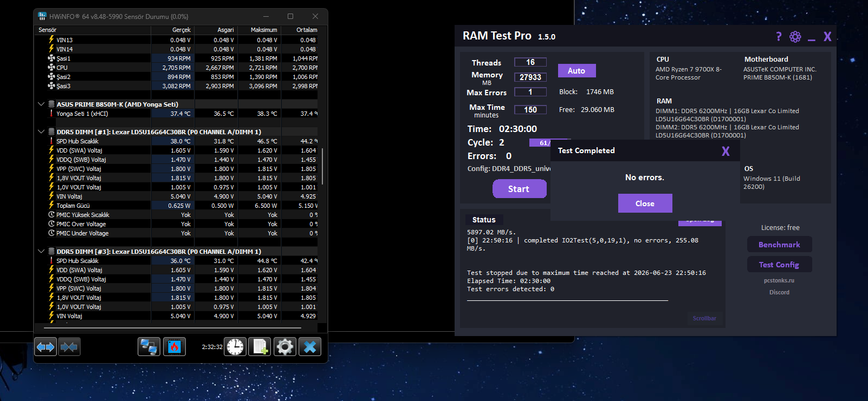Reset the sensor timer with the clock icon
Screen dimensions: 868x401
pyautogui.click(x=235, y=347)
